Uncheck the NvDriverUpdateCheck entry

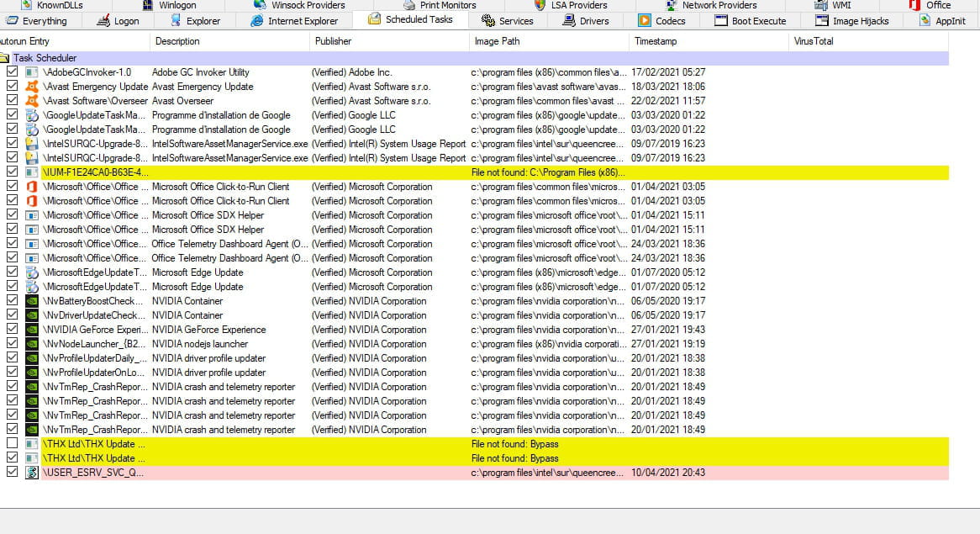click(12, 315)
